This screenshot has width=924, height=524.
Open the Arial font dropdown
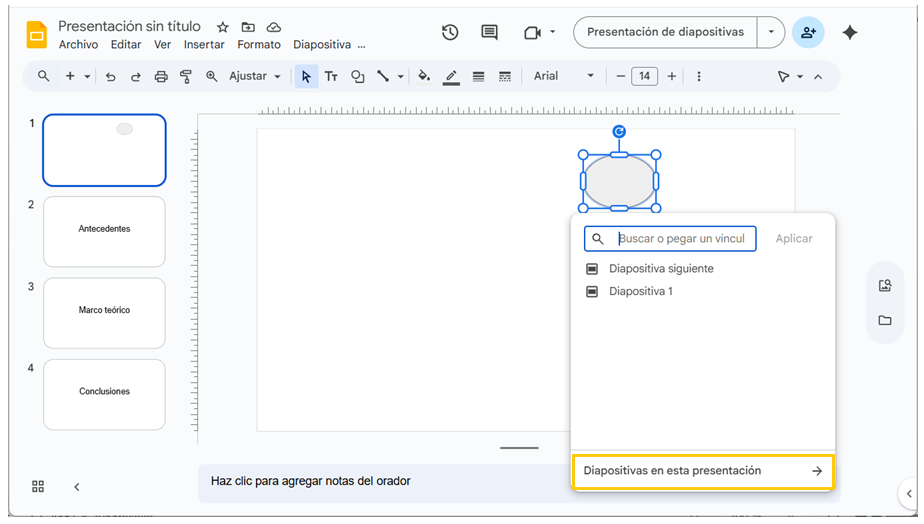(x=563, y=76)
